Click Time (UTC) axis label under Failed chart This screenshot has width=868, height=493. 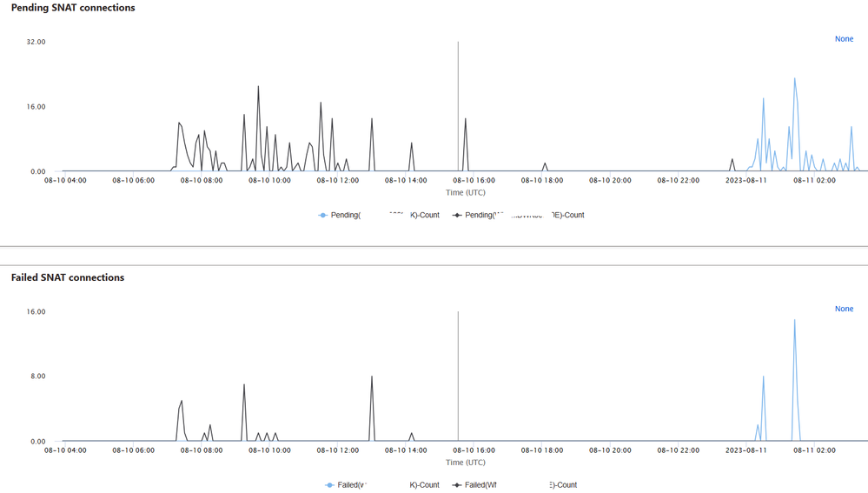pyautogui.click(x=466, y=462)
